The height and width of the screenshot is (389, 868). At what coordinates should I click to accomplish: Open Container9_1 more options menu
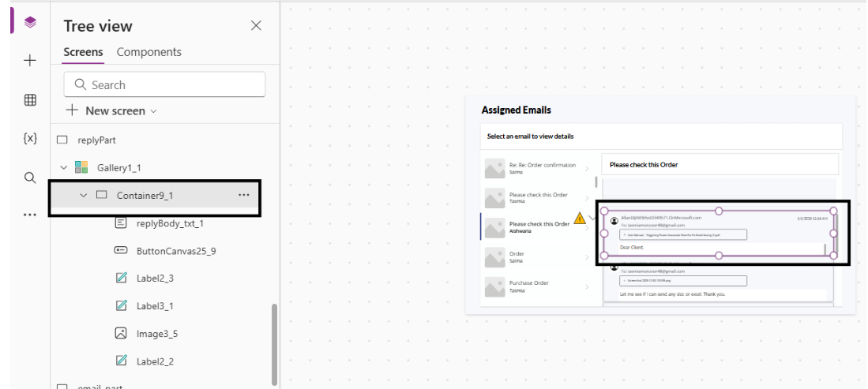pyautogui.click(x=243, y=195)
